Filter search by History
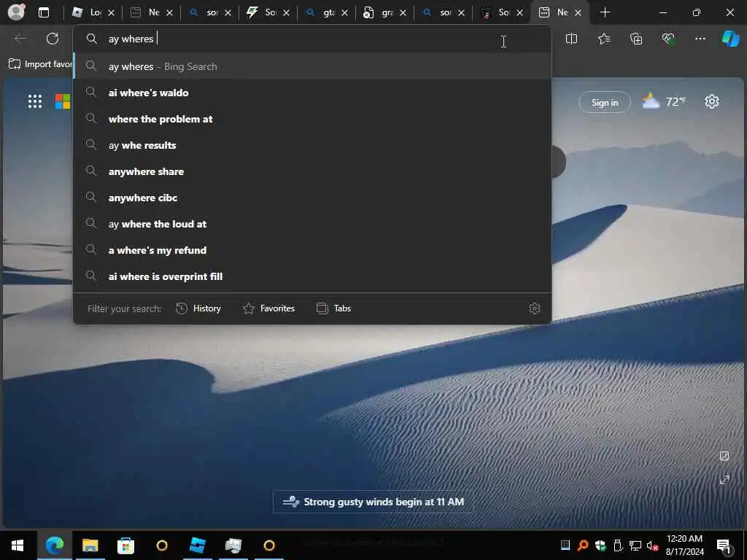The image size is (747, 560). [x=198, y=308]
